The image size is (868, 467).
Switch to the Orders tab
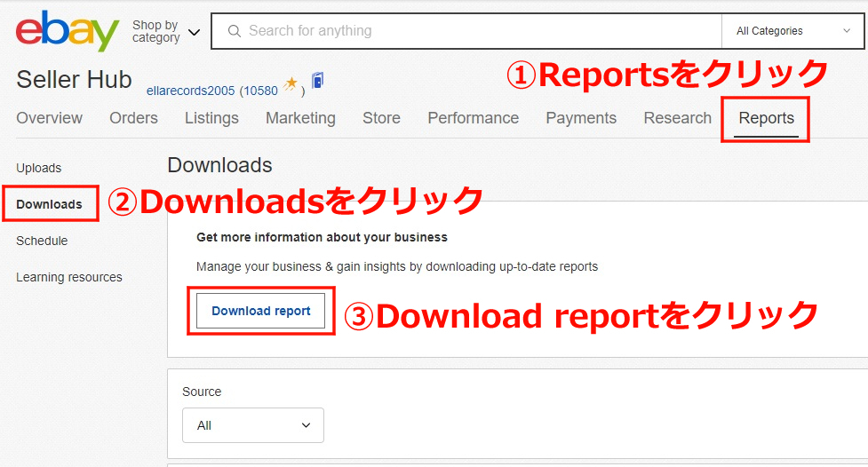(x=133, y=118)
